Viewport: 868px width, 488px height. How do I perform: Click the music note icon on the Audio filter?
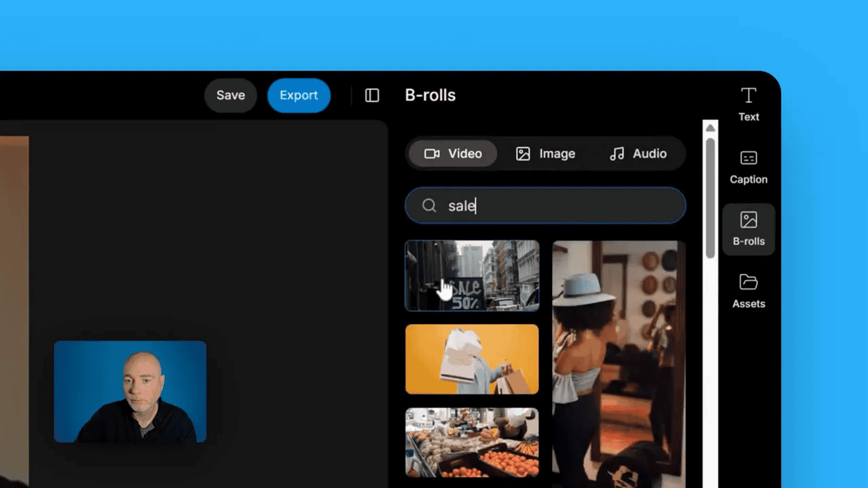tap(617, 154)
